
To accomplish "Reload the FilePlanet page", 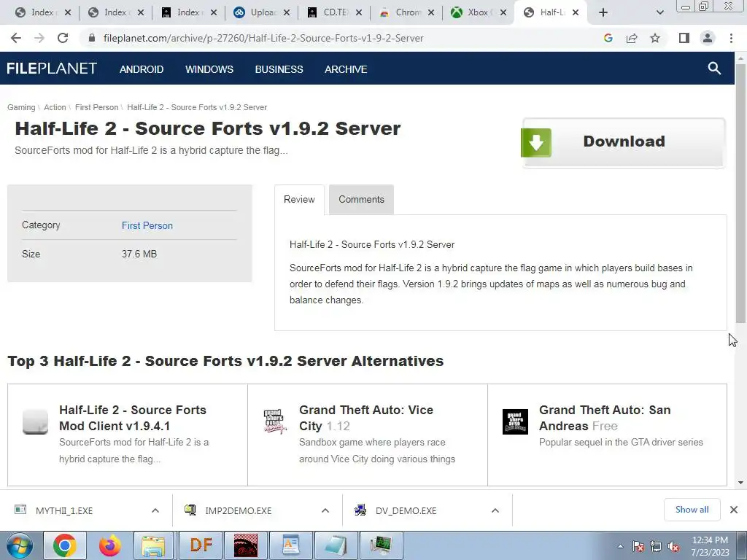I will pyautogui.click(x=63, y=38).
